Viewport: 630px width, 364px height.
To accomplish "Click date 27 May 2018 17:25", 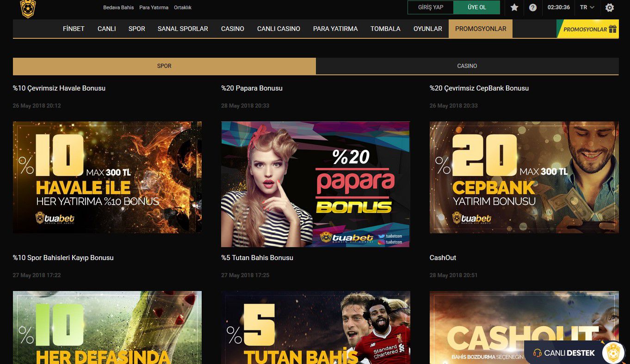I will pyautogui.click(x=245, y=275).
